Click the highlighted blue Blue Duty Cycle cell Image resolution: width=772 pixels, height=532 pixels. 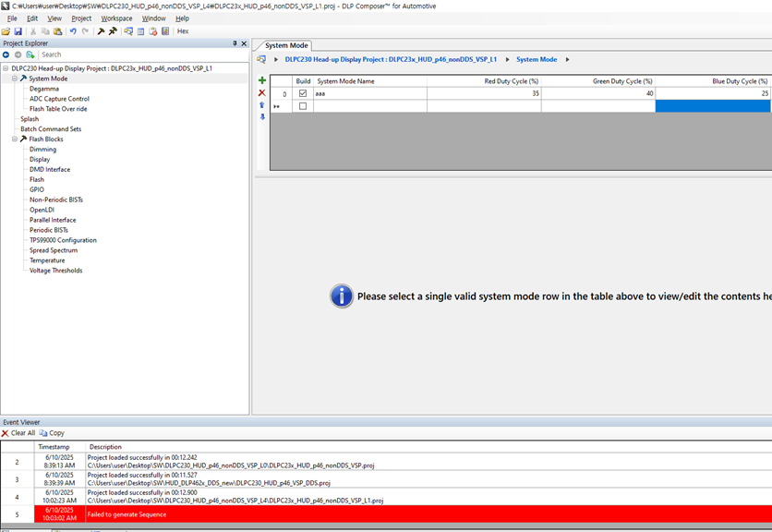713,106
